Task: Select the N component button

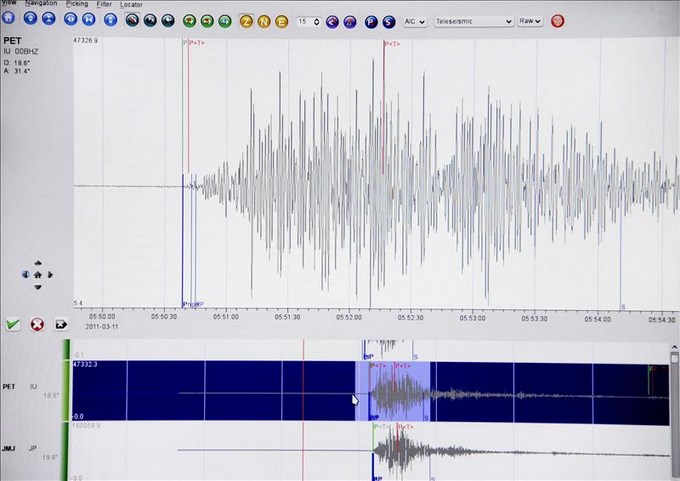Action: [264, 20]
